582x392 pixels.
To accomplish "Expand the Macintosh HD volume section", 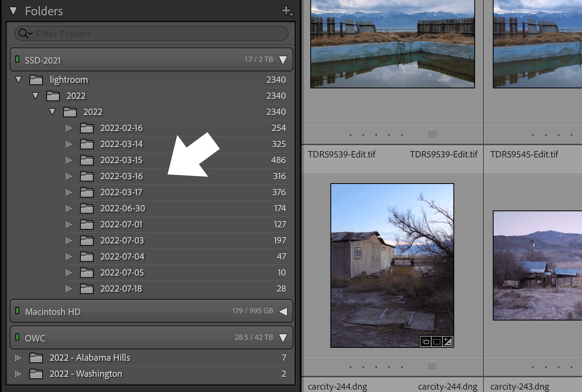I will pyautogui.click(x=283, y=310).
